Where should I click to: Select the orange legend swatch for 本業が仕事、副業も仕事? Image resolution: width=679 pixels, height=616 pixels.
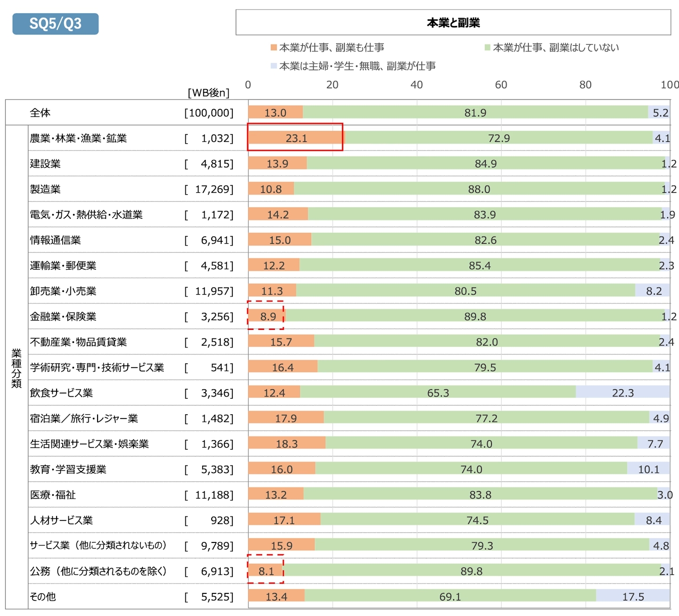pyautogui.click(x=273, y=48)
